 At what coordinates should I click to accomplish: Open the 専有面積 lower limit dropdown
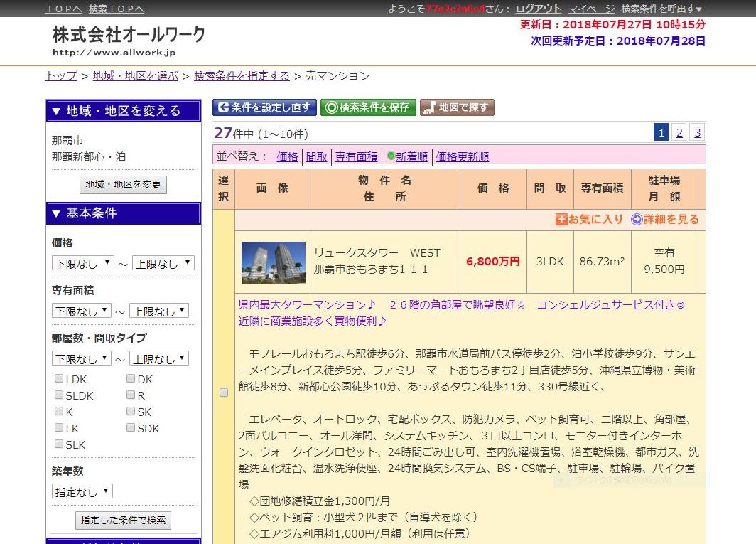coord(82,311)
